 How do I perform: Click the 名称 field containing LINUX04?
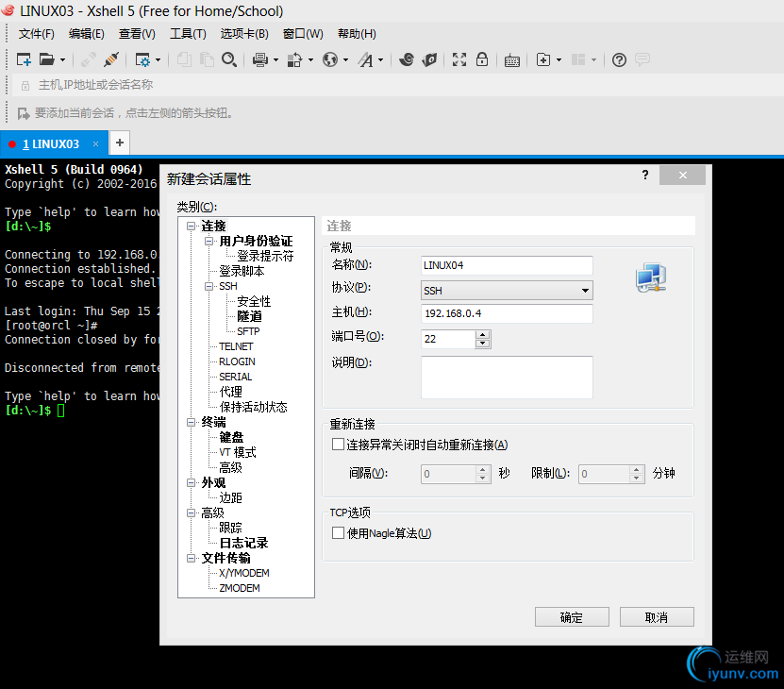point(507,265)
